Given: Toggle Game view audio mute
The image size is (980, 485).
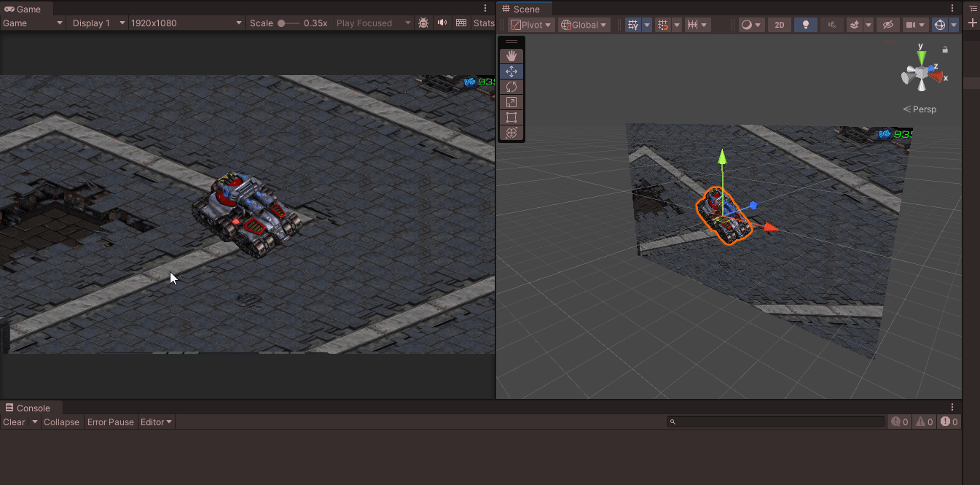Looking at the screenshot, I should pos(442,23).
